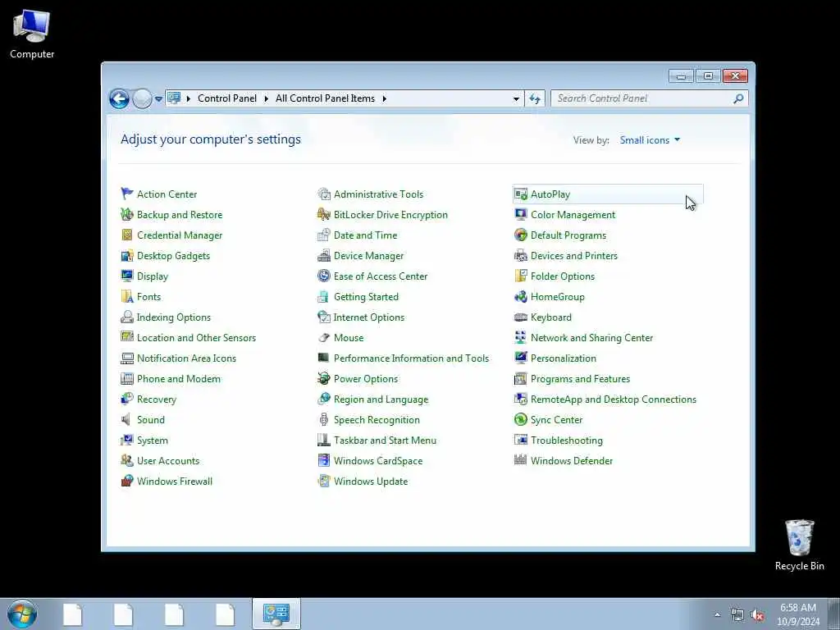Click the Control Panel taskbar button
Viewport: 840px width, 630px height.
[x=276, y=614]
